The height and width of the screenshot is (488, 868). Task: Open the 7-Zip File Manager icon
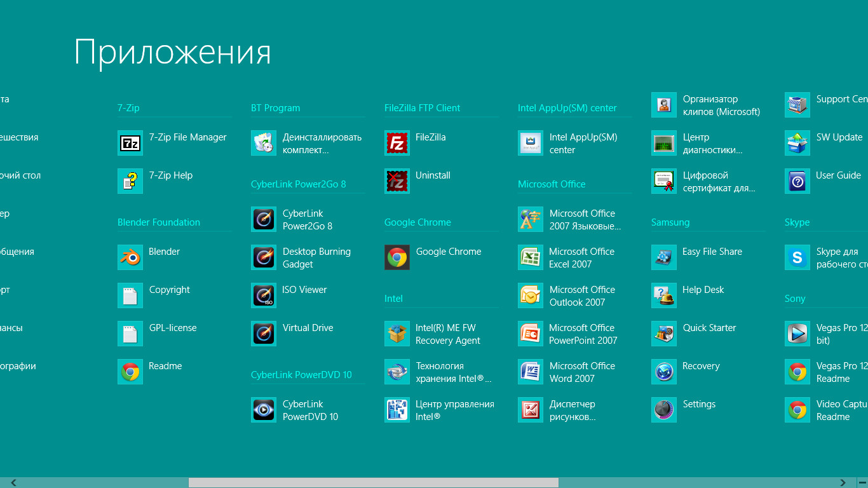pos(130,143)
